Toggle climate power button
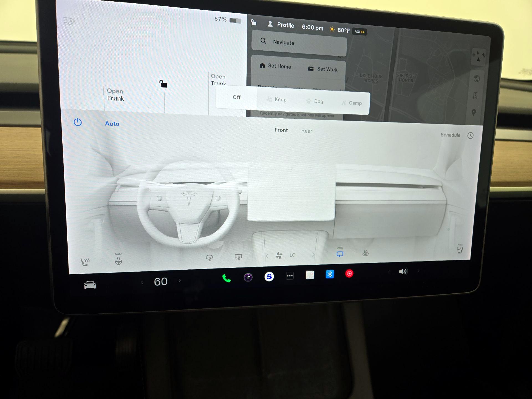The height and width of the screenshot is (399, 532). 78,122
